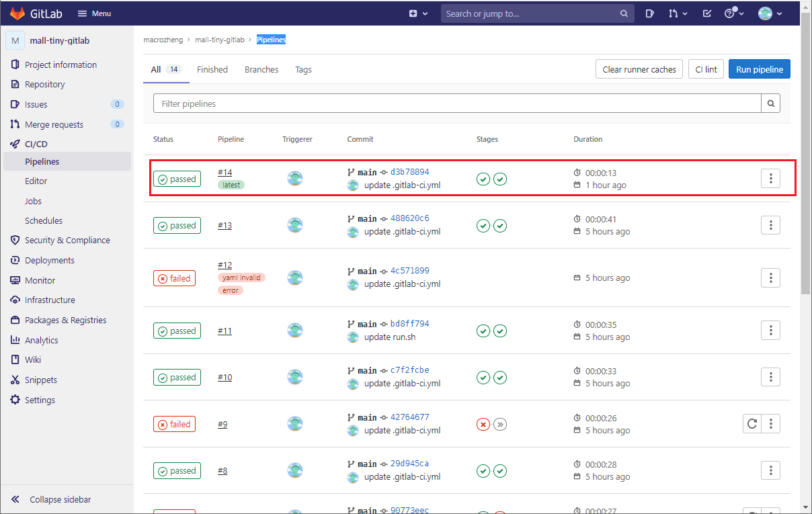812x514 pixels.
Task: Open pipeline #14 link
Action: click(x=225, y=173)
